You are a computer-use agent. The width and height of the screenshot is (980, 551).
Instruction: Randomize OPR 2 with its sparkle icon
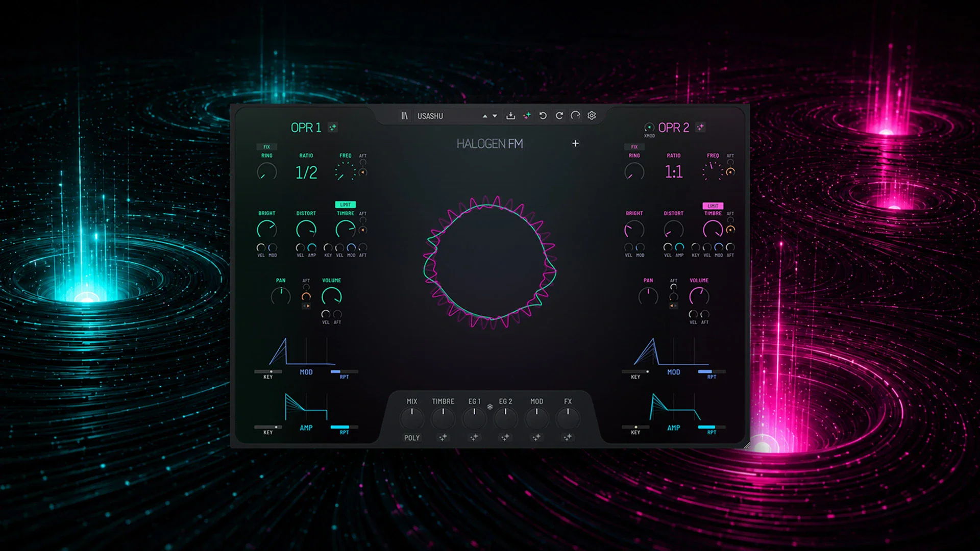[700, 127]
